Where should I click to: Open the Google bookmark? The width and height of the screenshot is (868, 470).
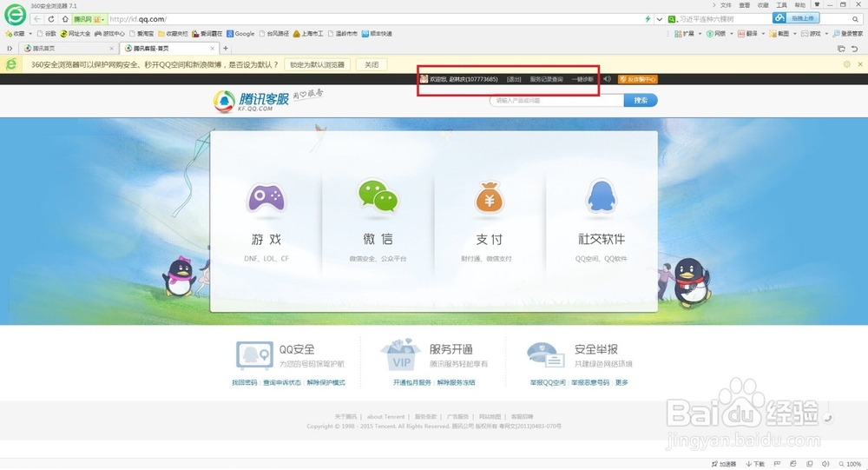240,34
